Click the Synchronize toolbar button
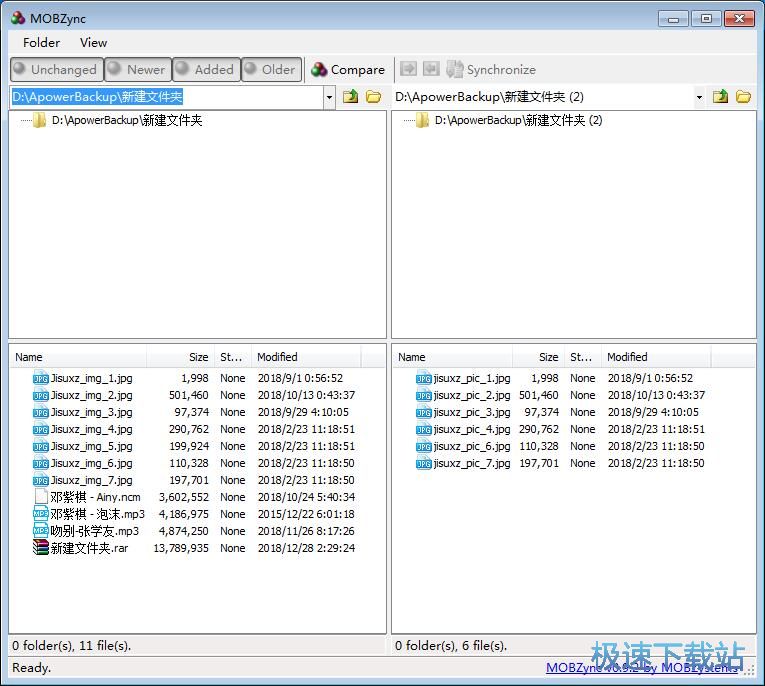 click(x=491, y=70)
